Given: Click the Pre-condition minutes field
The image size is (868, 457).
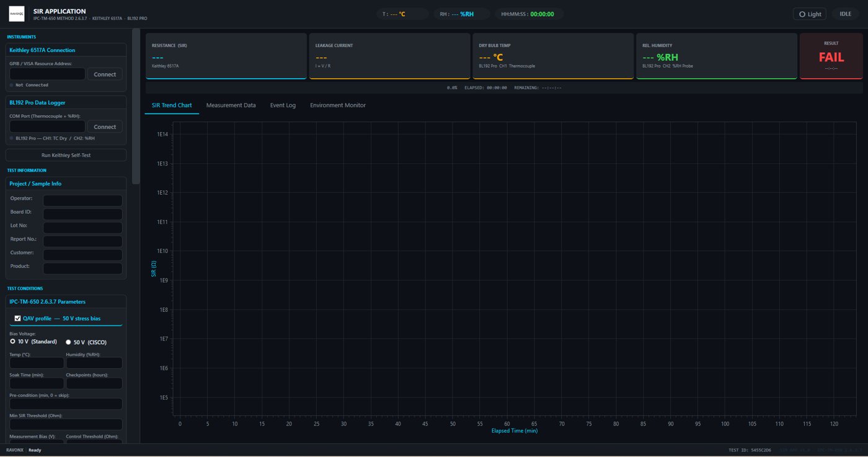Looking at the screenshot, I should point(66,404).
